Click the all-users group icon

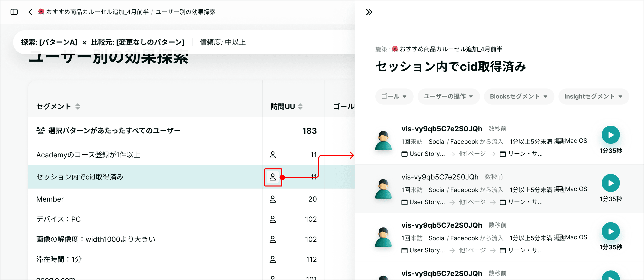pyautogui.click(x=41, y=130)
